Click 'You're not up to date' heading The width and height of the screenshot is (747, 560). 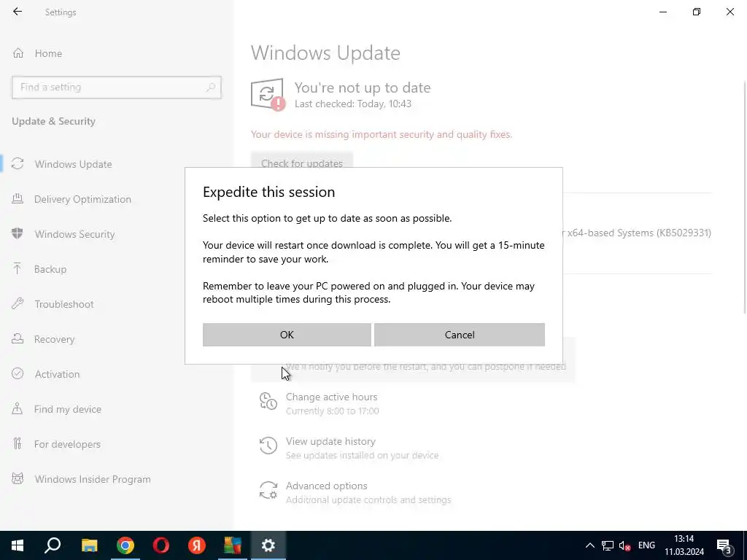point(363,87)
